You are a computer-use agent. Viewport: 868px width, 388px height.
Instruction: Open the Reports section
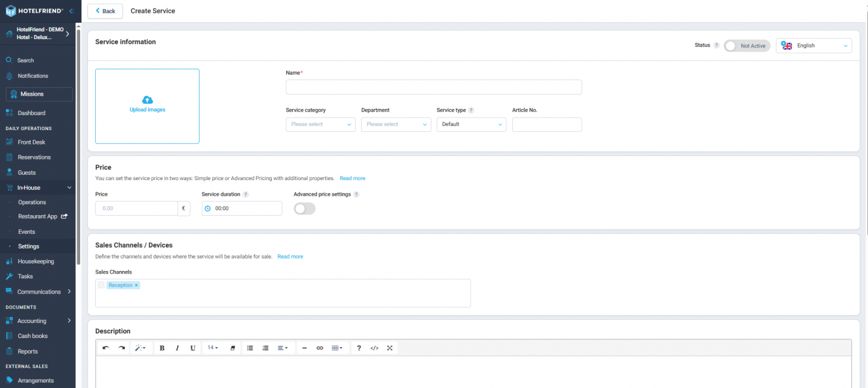tap(28, 351)
